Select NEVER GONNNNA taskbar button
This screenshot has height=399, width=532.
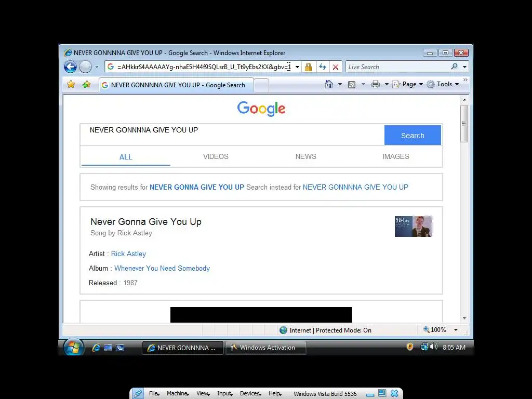[183, 348]
